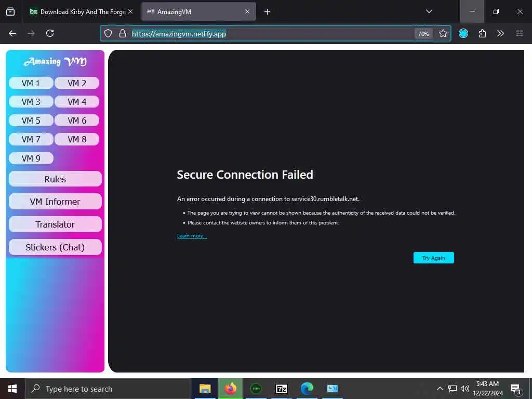Open the tracking protection shield icon
The width and height of the screenshot is (532, 399).
108,33
